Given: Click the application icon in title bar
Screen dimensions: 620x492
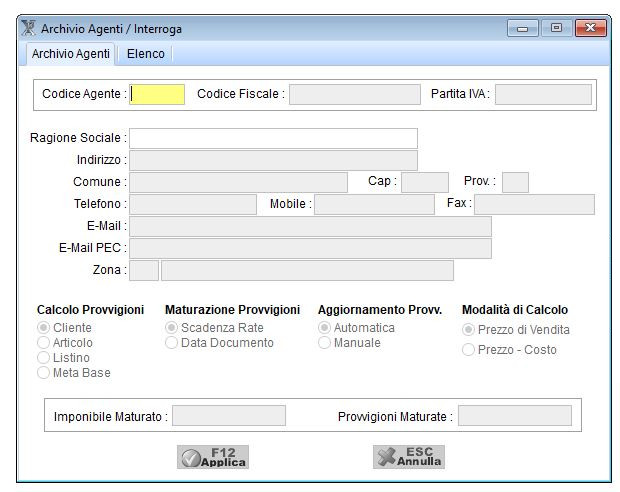Looking at the screenshot, I should (29, 29).
